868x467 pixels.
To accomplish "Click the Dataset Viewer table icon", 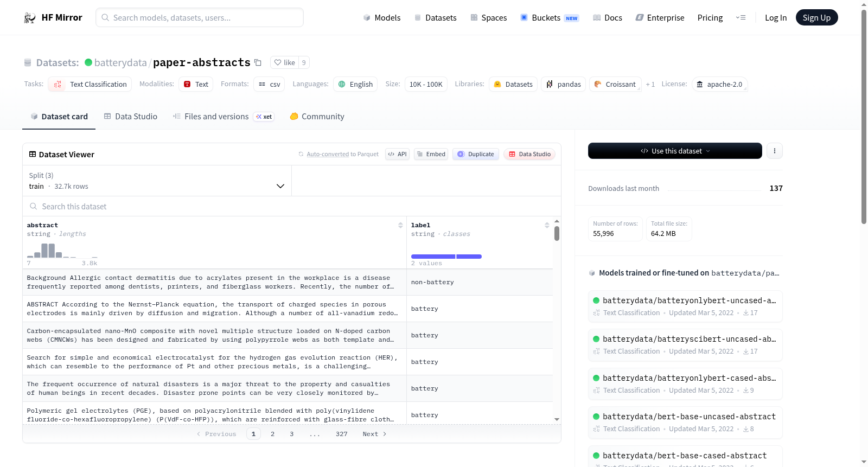I will point(33,155).
